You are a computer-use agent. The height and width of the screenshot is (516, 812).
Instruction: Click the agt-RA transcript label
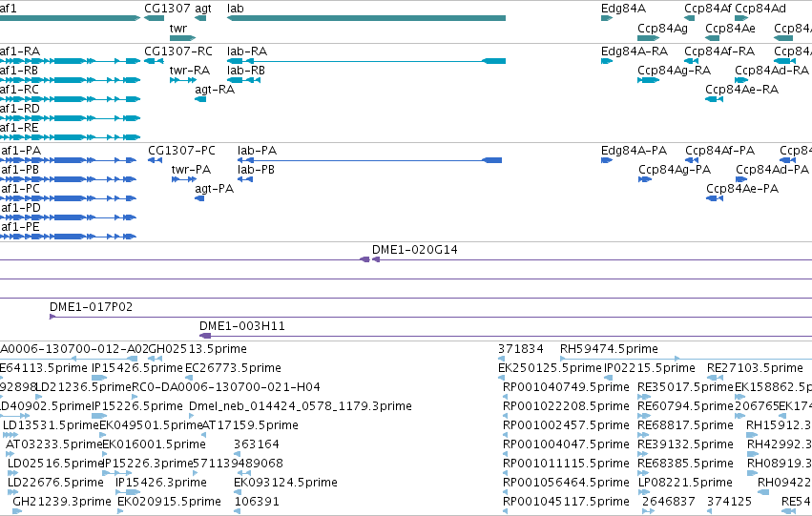pos(215,90)
